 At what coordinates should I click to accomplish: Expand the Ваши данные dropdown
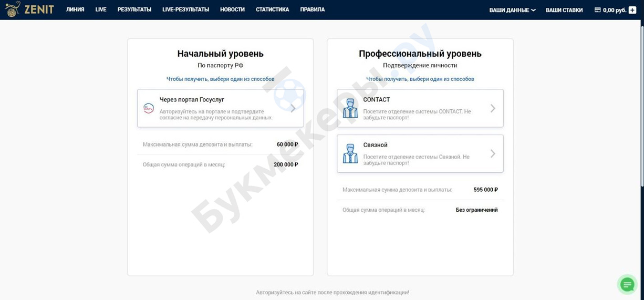point(512,10)
